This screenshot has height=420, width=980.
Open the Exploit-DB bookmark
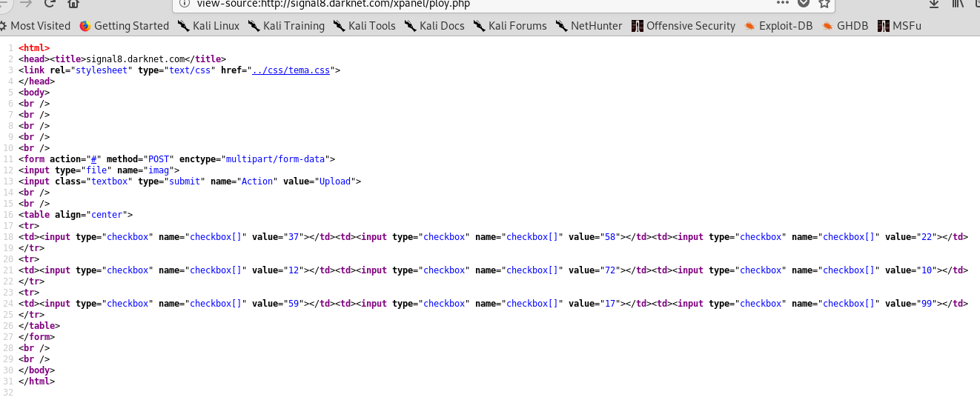[778, 26]
